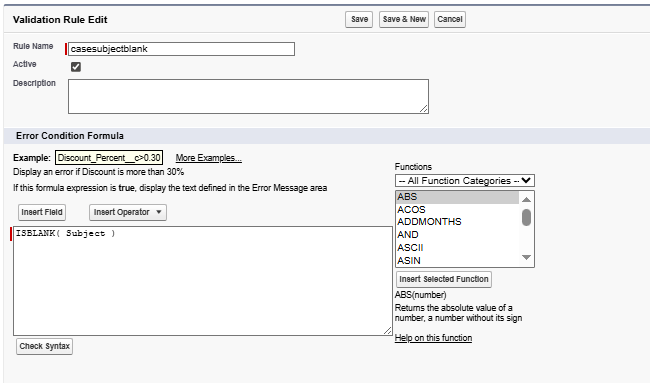Click into the Rule Name field
This screenshot has height=383, width=650.
(x=181, y=49)
